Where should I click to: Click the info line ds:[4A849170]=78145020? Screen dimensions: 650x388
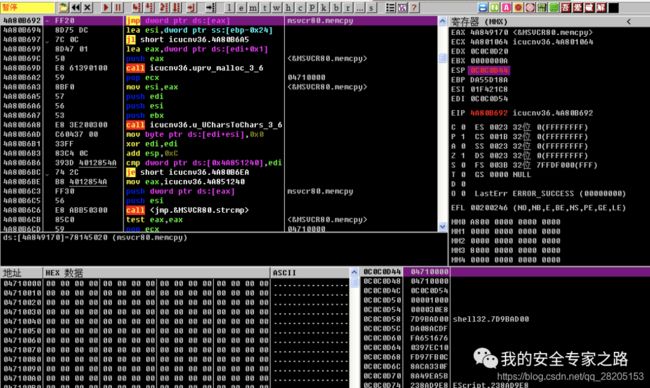(x=95, y=238)
